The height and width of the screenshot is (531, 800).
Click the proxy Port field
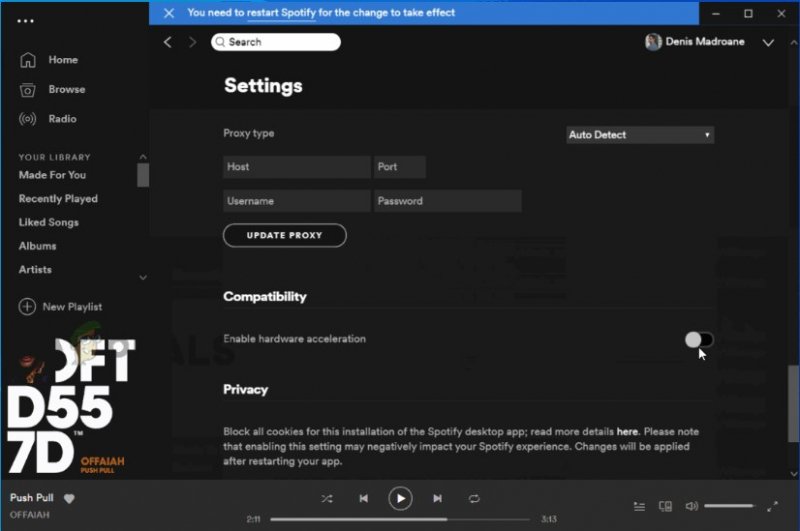pyautogui.click(x=399, y=167)
